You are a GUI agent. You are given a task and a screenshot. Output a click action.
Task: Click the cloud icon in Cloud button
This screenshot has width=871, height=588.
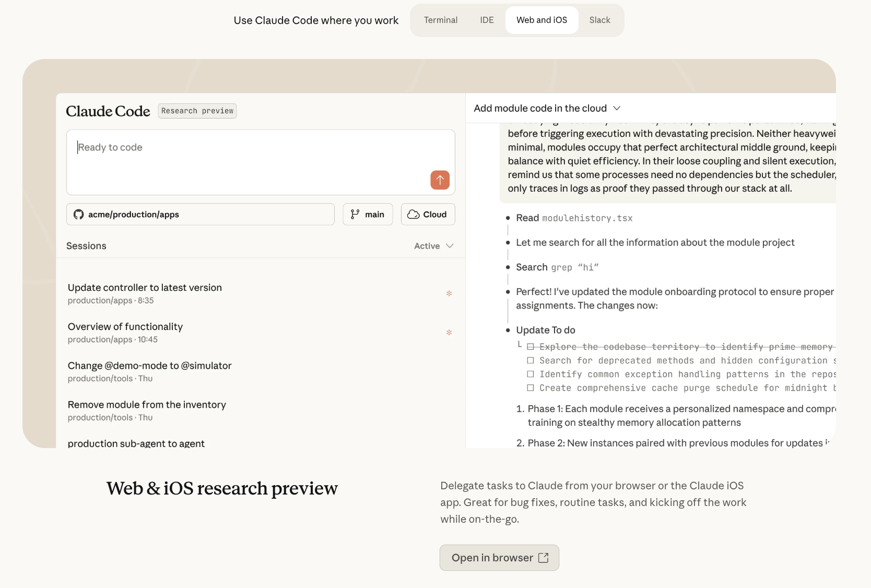414,215
